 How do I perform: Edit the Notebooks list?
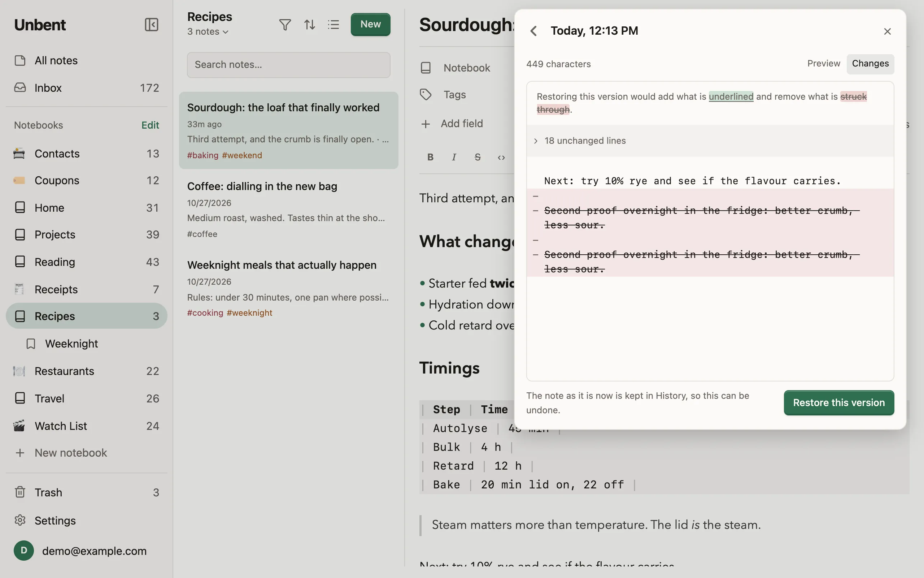(150, 125)
